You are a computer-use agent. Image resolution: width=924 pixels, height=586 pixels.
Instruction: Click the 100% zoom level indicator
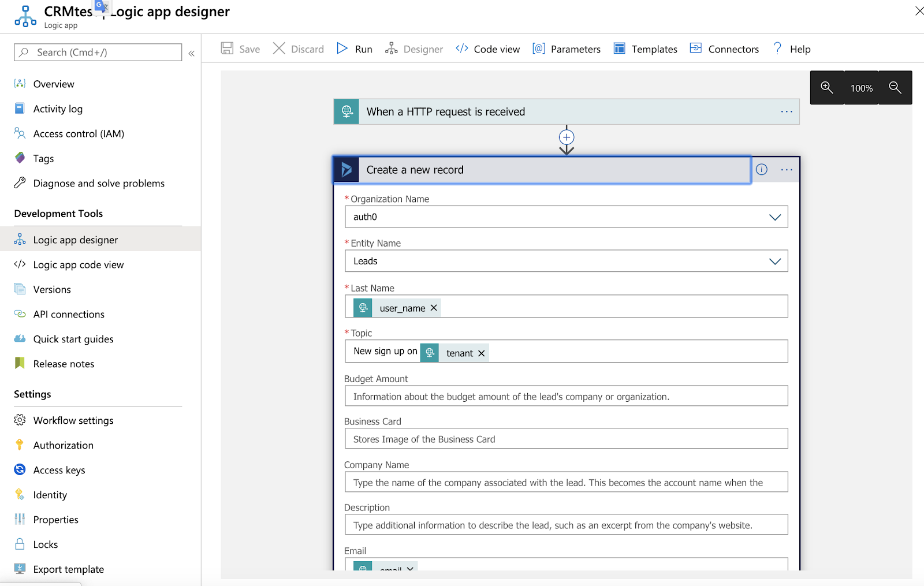tap(861, 88)
